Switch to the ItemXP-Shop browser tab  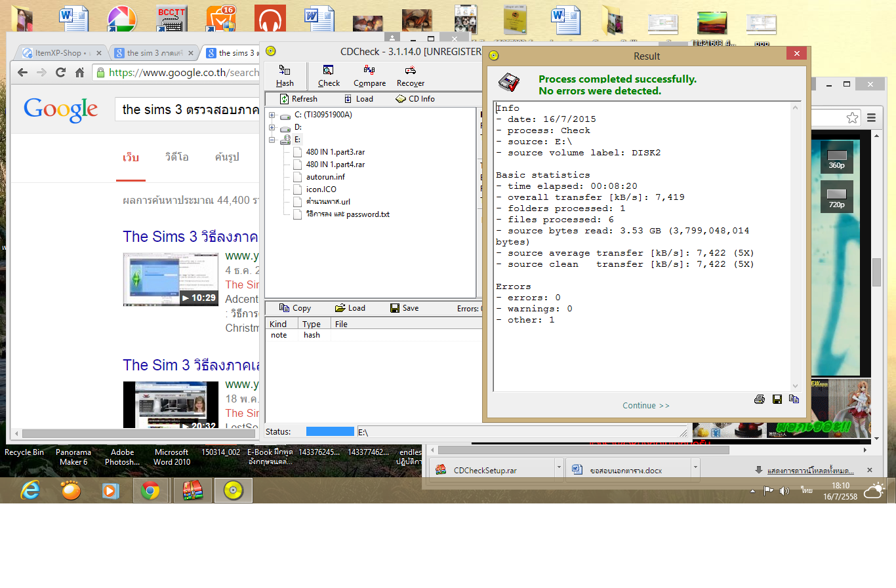tap(58, 53)
